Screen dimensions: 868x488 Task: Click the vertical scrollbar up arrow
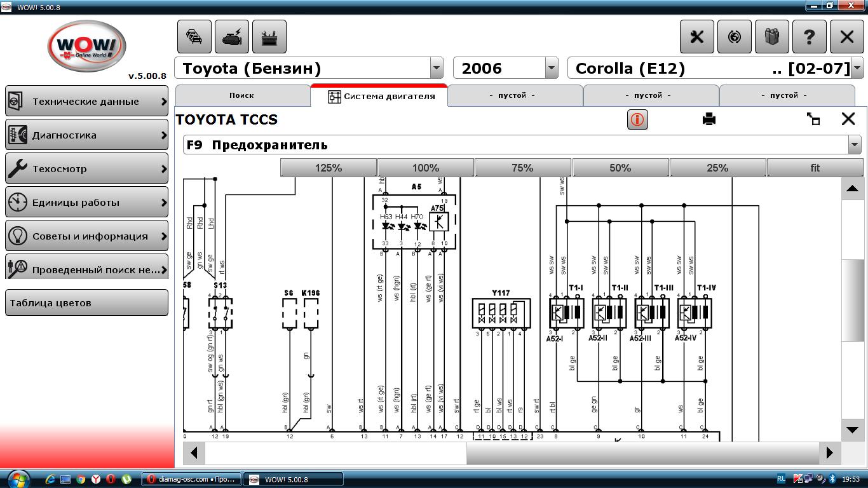[x=852, y=189]
